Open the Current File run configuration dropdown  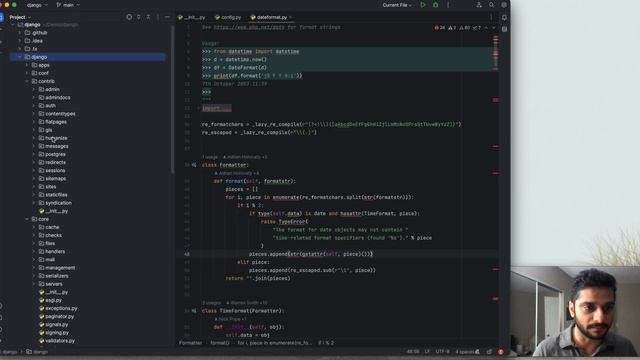[x=397, y=5]
